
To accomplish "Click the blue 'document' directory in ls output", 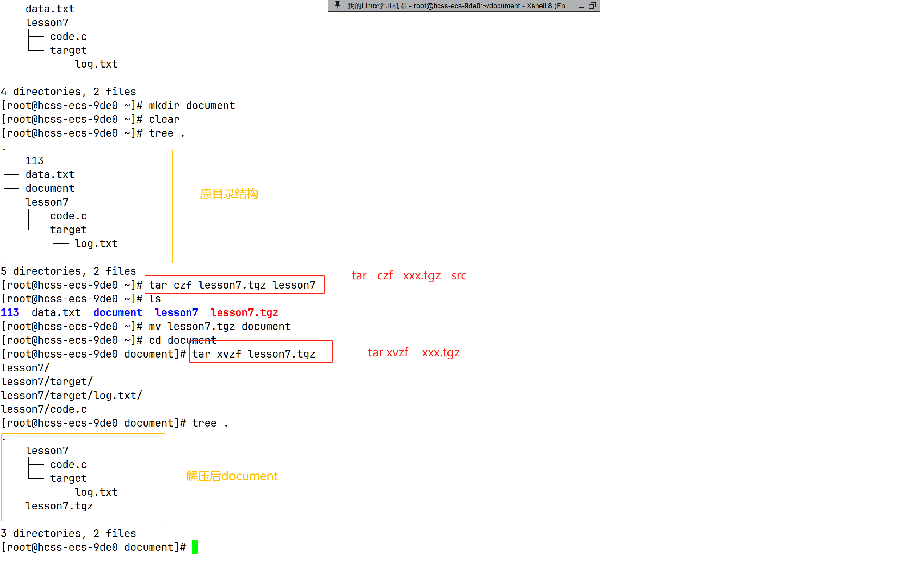I will click(x=118, y=312).
